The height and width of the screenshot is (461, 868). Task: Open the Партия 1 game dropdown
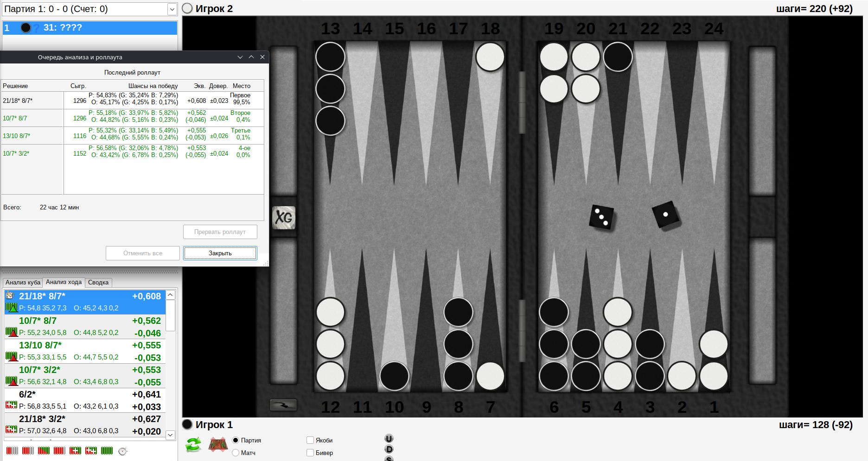click(172, 9)
